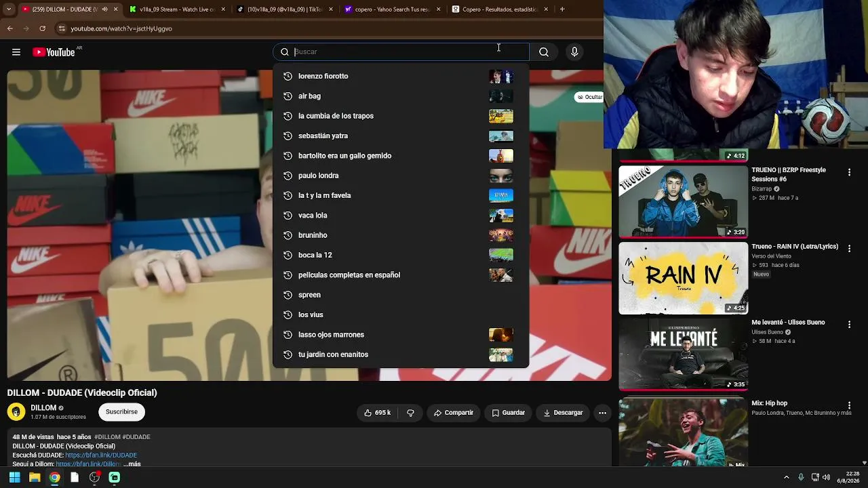Go back with browser back arrow

(x=9, y=28)
